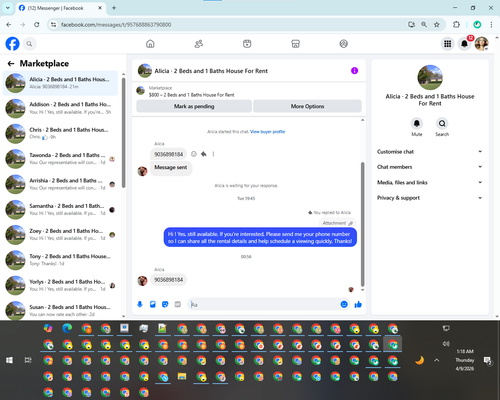Viewport: 500px width, 400px height.
Task: Open the Chrome extensions puzzle icon
Action: [456, 24]
